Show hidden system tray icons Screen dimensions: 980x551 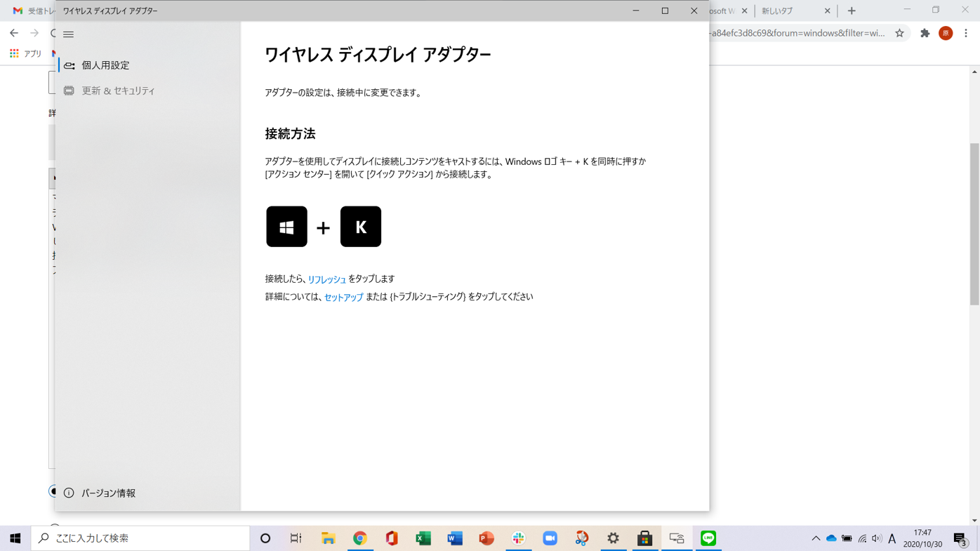click(816, 538)
